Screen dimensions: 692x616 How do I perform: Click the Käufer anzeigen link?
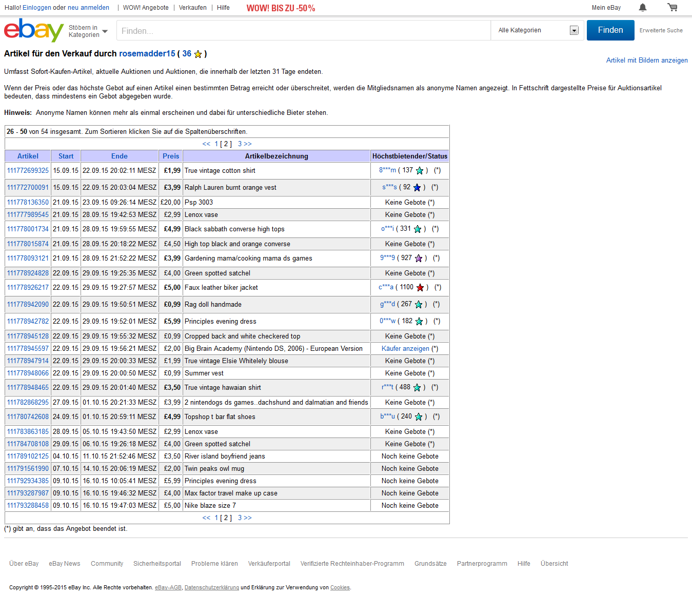pyautogui.click(x=405, y=348)
